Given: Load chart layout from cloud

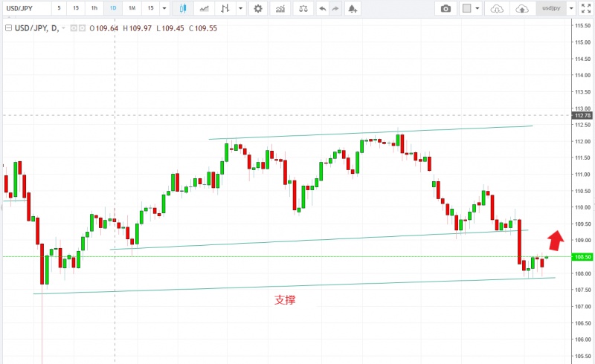Looking at the screenshot, I should tap(498, 8).
